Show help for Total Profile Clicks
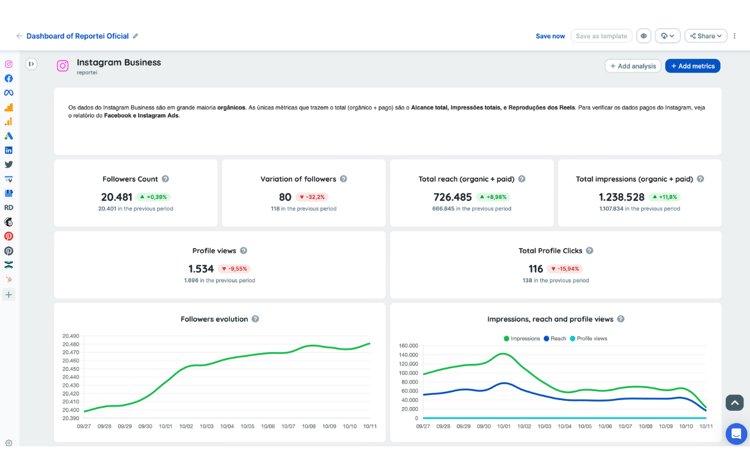 (590, 251)
